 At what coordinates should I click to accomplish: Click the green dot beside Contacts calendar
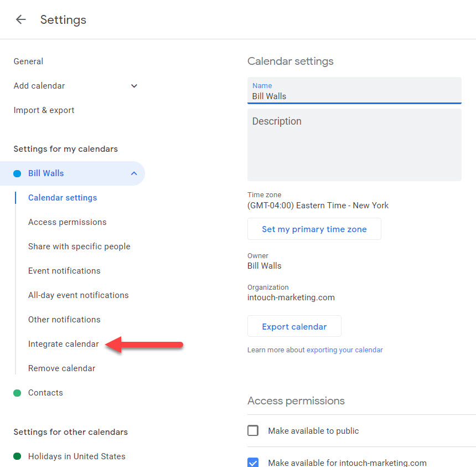pyautogui.click(x=17, y=393)
